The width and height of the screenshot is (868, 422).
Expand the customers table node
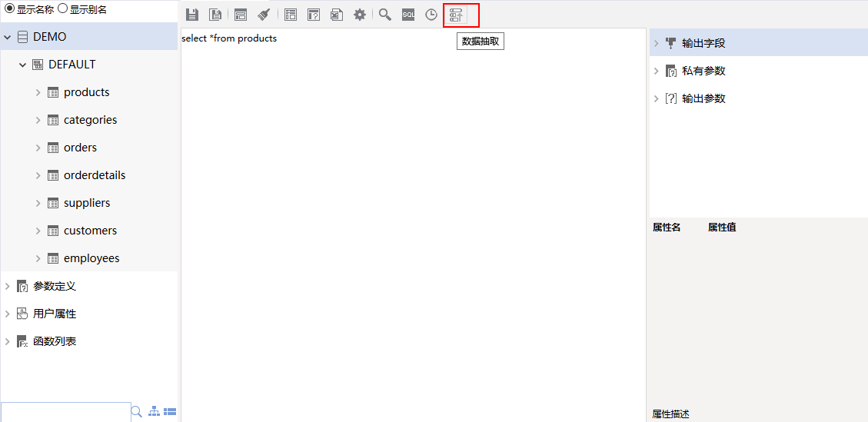38,231
